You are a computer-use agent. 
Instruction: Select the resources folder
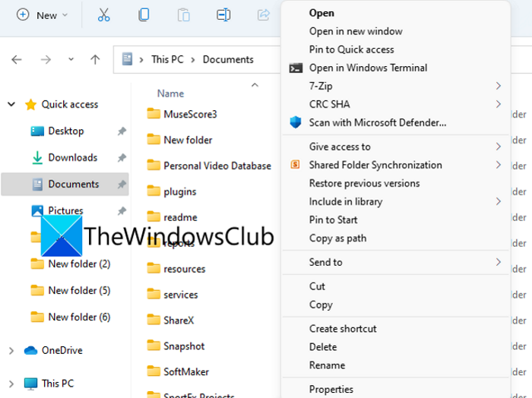point(184,269)
